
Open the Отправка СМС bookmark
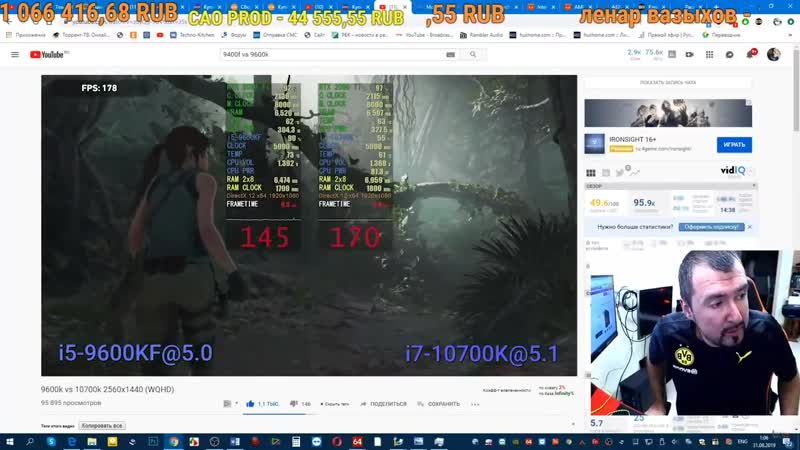click(275, 35)
